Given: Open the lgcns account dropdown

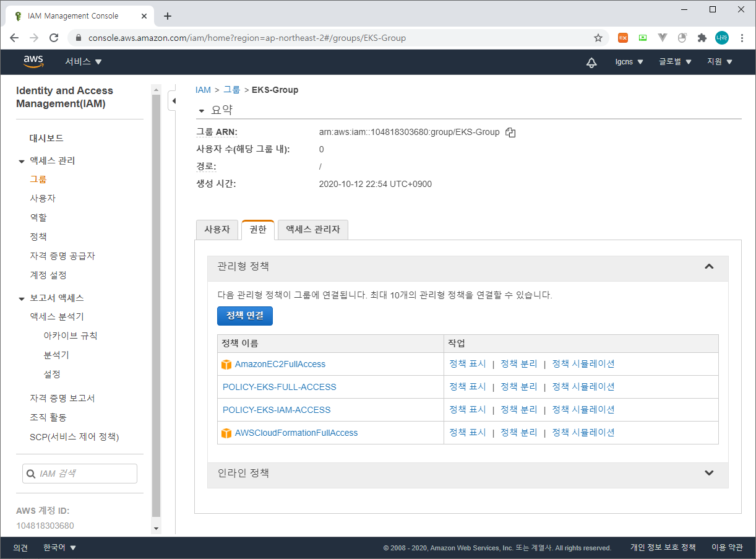Looking at the screenshot, I should 629,62.
